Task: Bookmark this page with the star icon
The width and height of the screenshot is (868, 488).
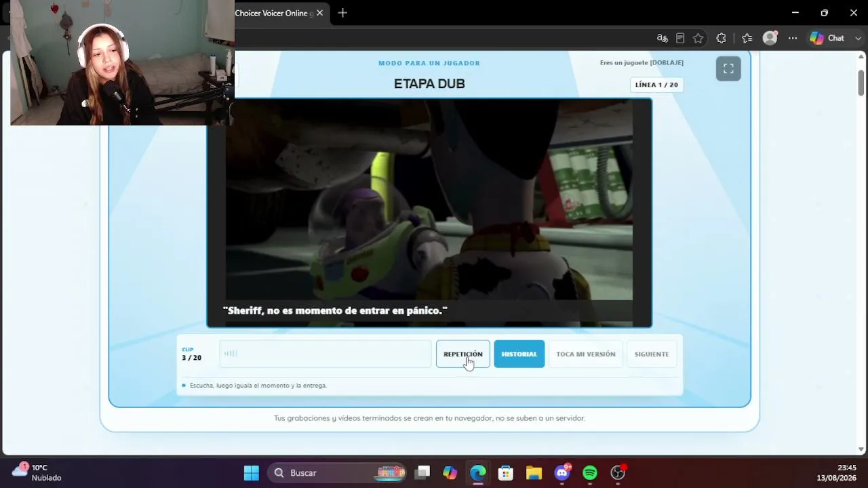Action: pos(698,38)
